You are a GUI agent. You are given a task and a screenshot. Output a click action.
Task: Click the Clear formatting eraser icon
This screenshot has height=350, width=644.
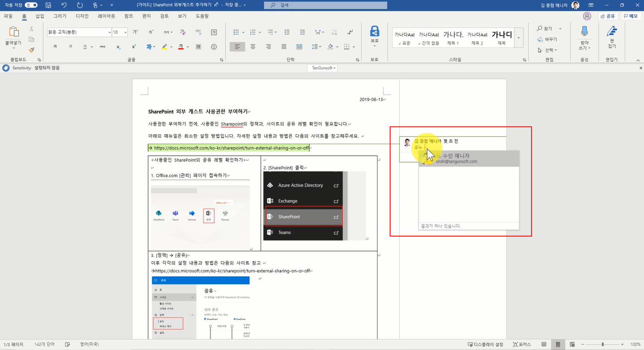183,32
